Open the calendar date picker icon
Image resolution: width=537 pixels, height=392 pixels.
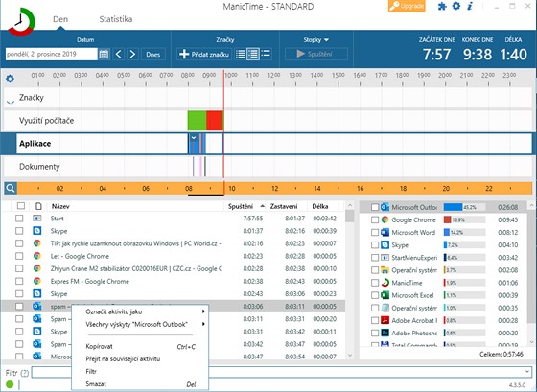104,54
